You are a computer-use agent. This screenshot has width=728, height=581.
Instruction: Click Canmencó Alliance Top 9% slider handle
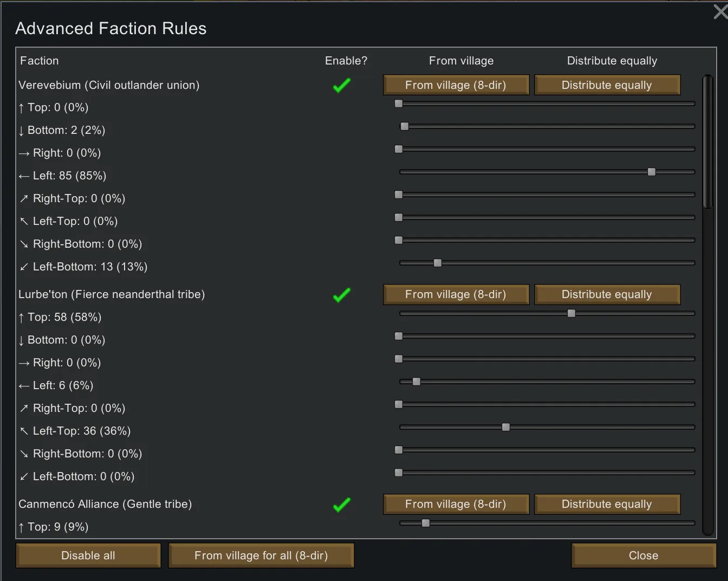426,523
